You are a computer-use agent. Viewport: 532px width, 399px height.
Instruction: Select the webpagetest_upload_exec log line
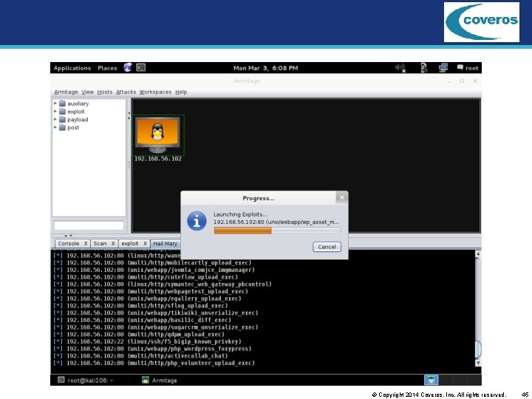click(x=150, y=291)
